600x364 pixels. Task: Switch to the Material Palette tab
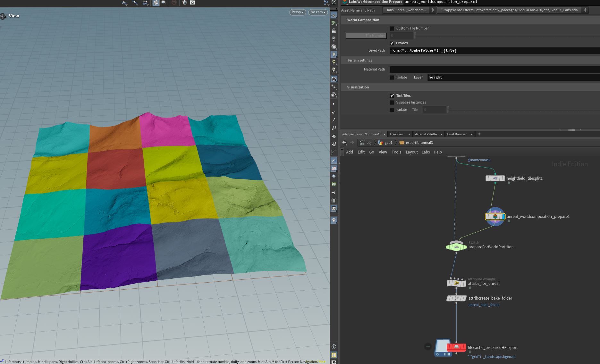point(426,134)
